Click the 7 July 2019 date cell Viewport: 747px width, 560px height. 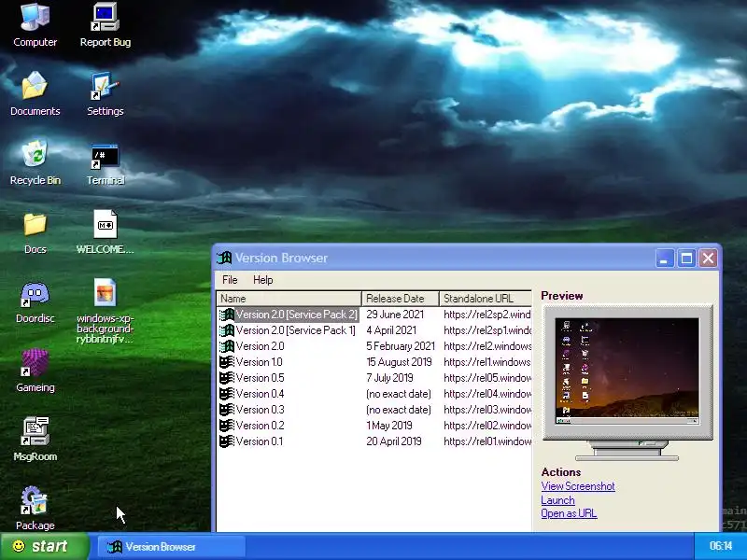tap(389, 378)
